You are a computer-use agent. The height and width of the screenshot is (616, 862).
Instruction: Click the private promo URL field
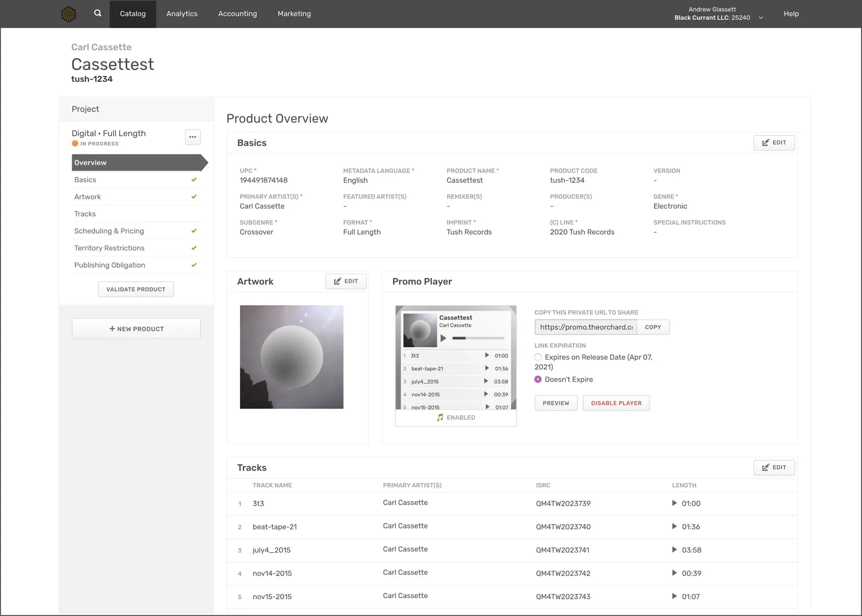pos(586,327)
